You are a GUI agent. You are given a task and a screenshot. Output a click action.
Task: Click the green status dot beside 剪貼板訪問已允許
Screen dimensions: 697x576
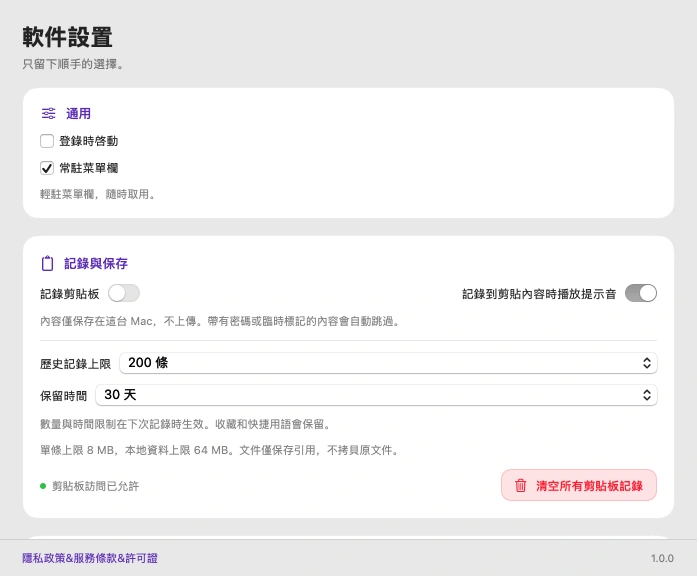[x=43, y=486]
